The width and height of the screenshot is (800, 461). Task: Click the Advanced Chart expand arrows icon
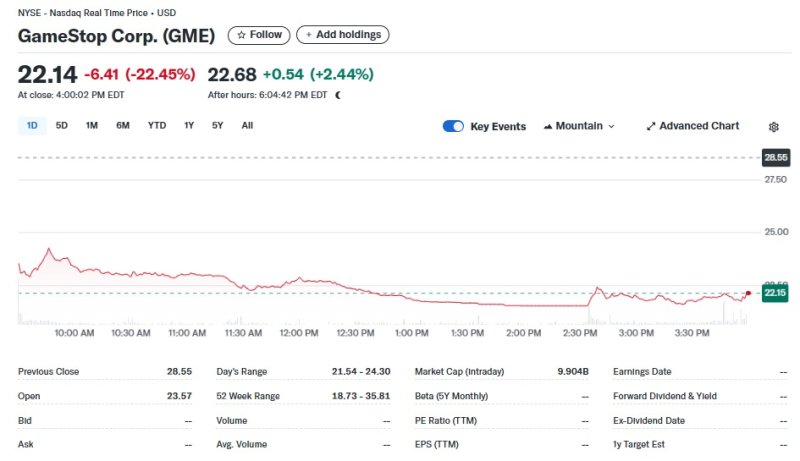point(651,126)
